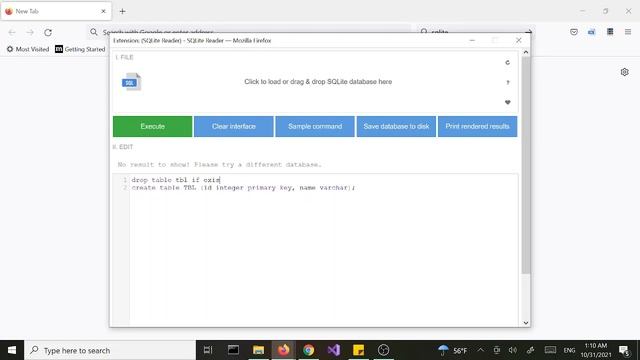Go back in main Firefox window
This screenshot has width=640, height=360.
point(12,32)
